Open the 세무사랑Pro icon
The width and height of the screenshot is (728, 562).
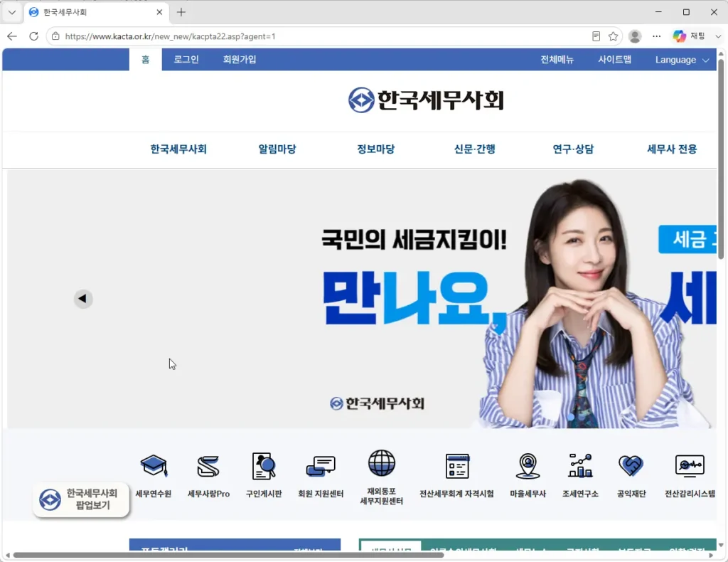208,467
